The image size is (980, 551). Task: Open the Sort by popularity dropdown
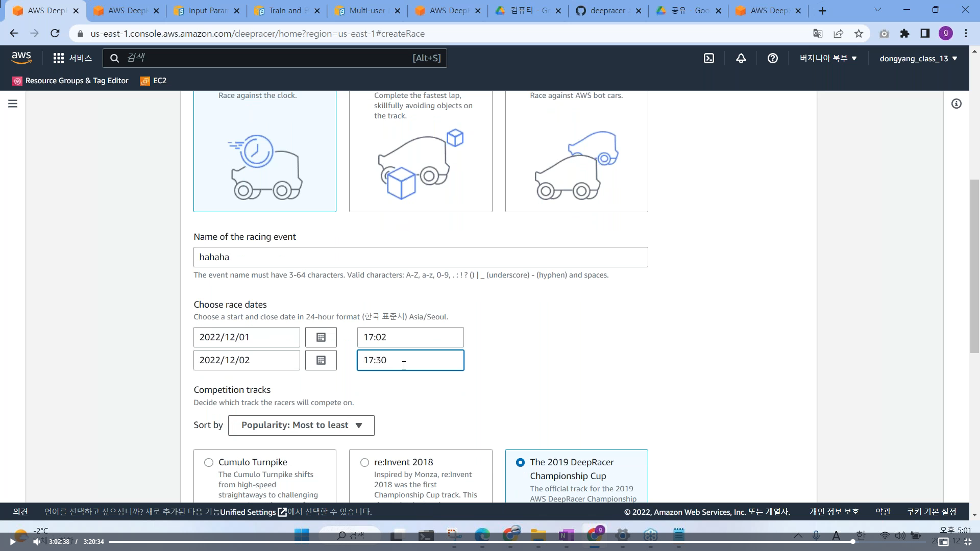[301, 425]
